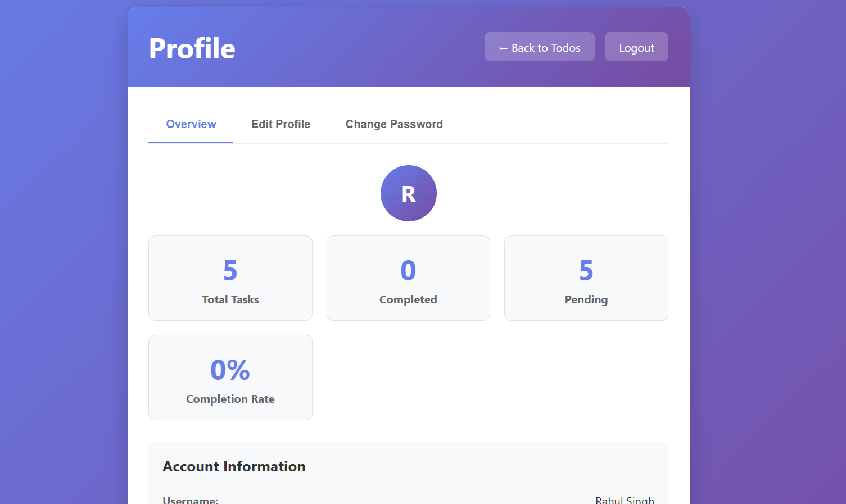Click the 0% completion rate value

(x=230, y=370)
